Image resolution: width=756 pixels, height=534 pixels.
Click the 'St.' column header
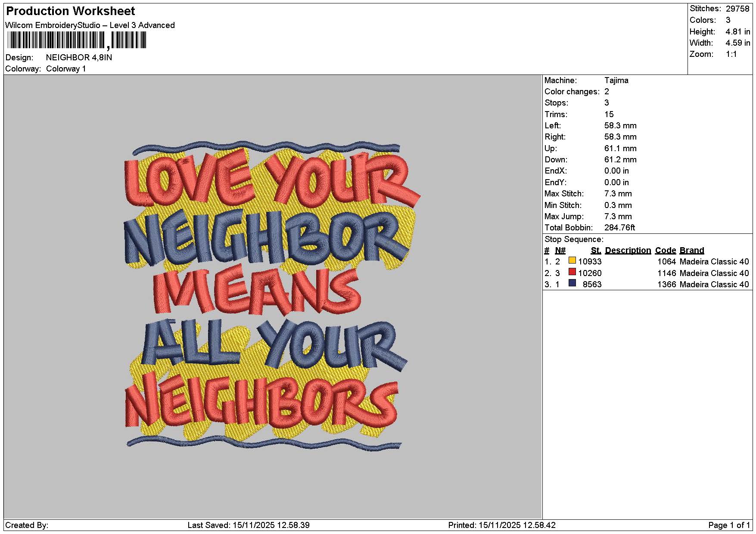click(x=596, y=251)
